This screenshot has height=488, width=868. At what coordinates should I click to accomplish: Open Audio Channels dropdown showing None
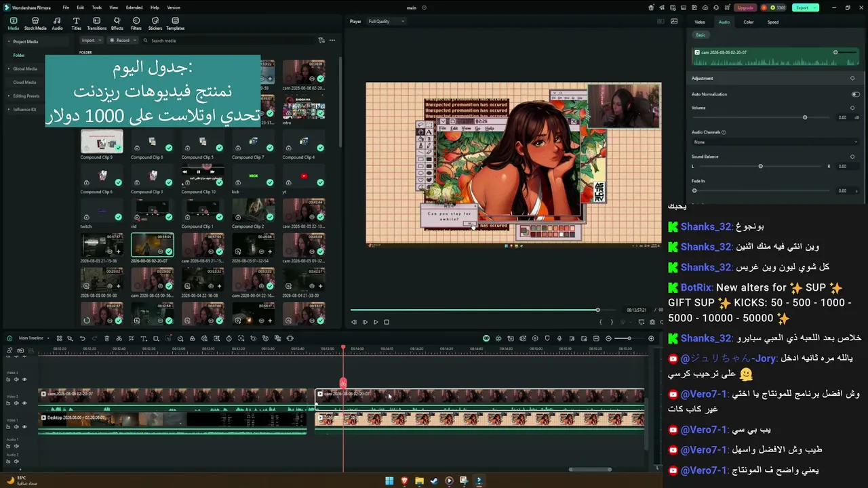click(775, 142)
